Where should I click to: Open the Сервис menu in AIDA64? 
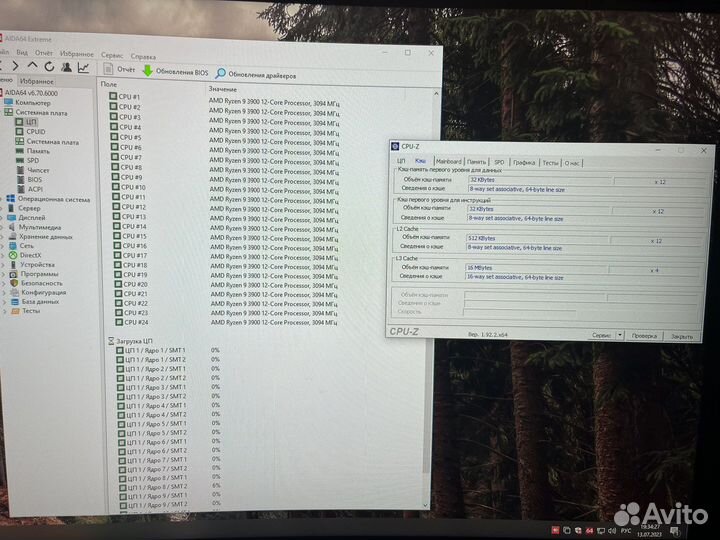112,55
